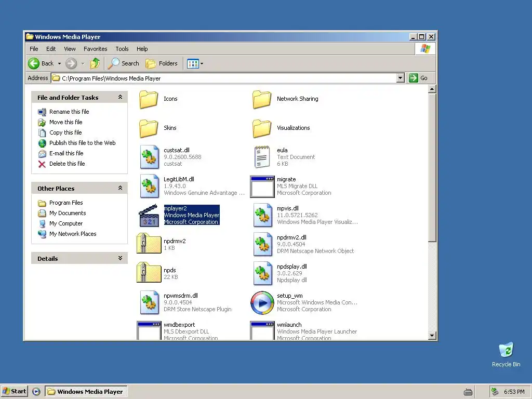Open the View menu
Screen dimensions: 532x399
(x=70, y=49)
